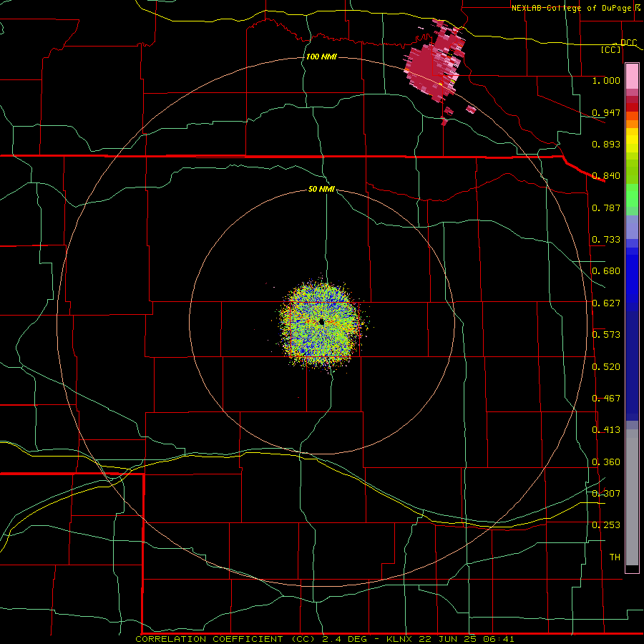644x644 pixels.
Task: Click the Correlation Coefficient KLNX caption text
Action: tap(325, 639)
